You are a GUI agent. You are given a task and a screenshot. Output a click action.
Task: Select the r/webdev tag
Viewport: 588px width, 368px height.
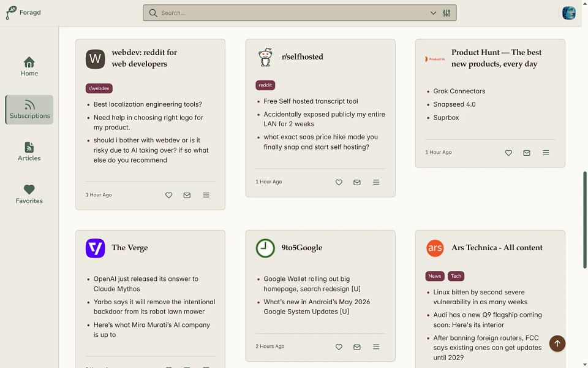click(99, 88)
